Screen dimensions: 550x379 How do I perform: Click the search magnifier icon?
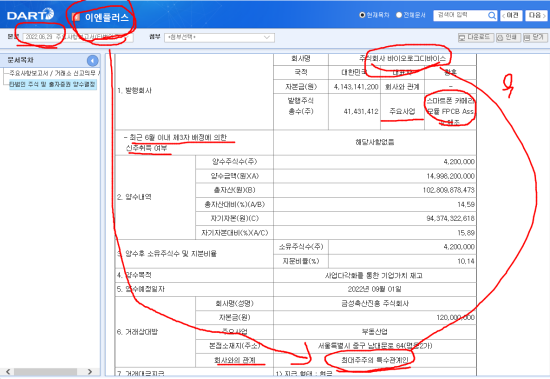point(492,15)
